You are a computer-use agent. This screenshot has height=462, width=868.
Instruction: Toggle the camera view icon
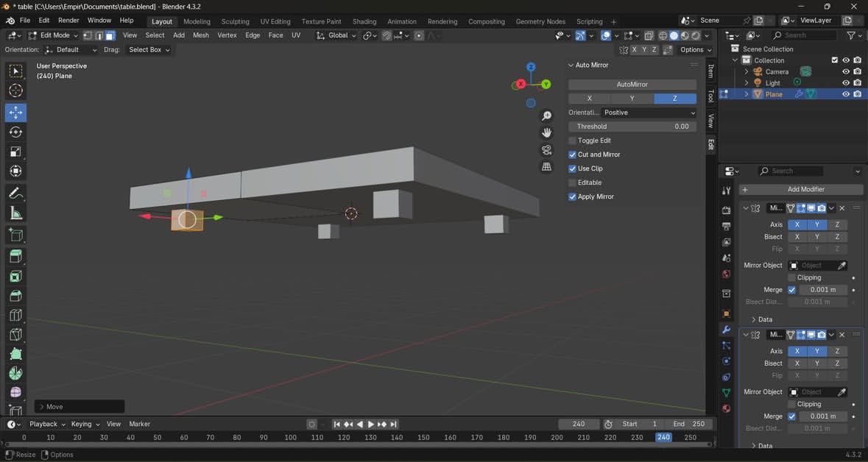point(546,150)
